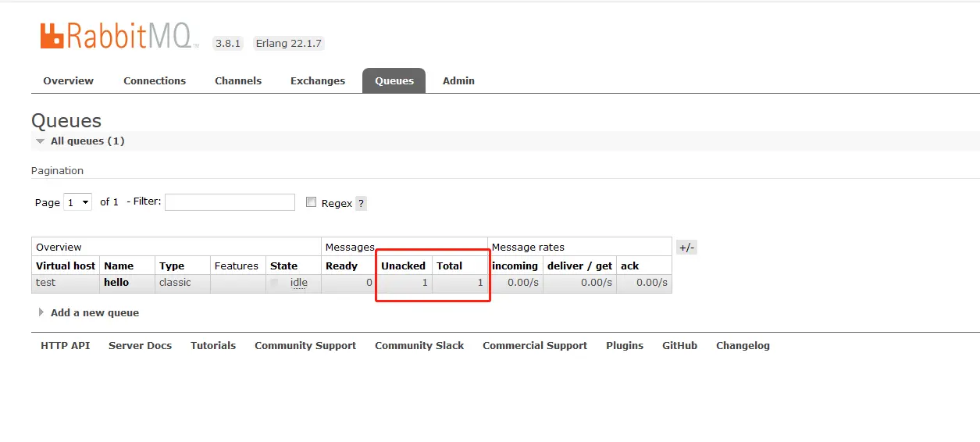Sort by deliver / get column
This screenshot has width=980, height=442.
[579, 266]
